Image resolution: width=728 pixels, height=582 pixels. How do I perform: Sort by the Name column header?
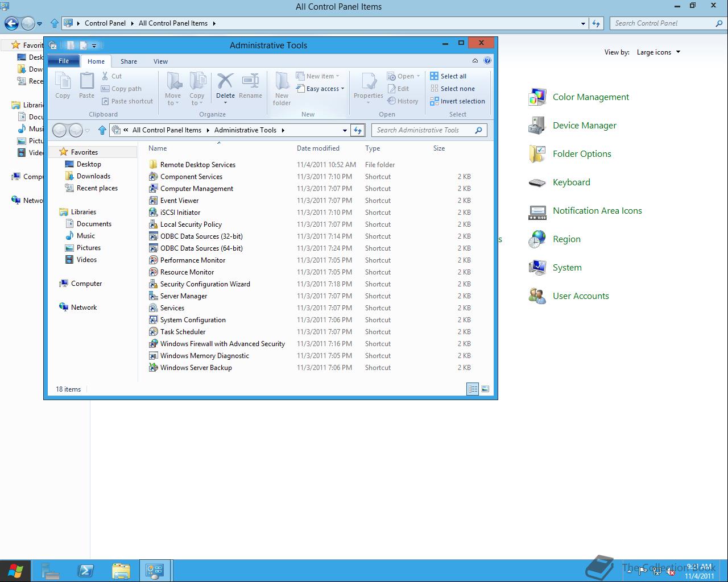[158, 148]
